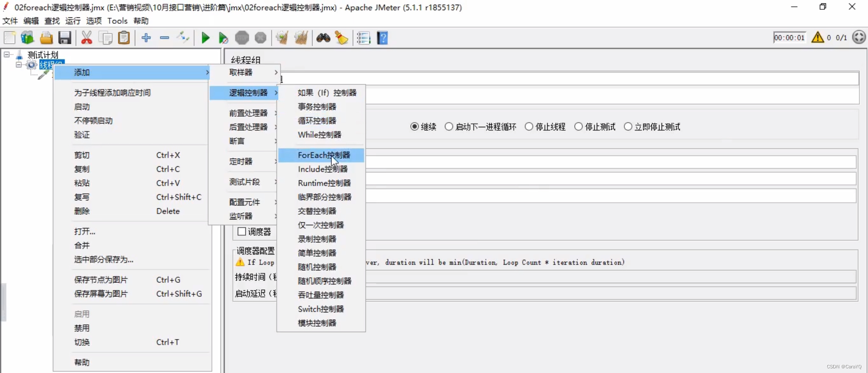Expand the 后置处理器 submenu
868x373 pixels.
[244, 127]
